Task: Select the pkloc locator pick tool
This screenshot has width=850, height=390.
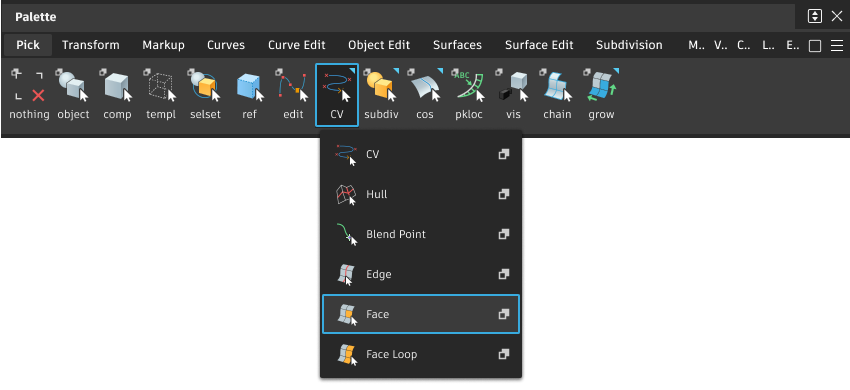Action: tap(469, 93)
